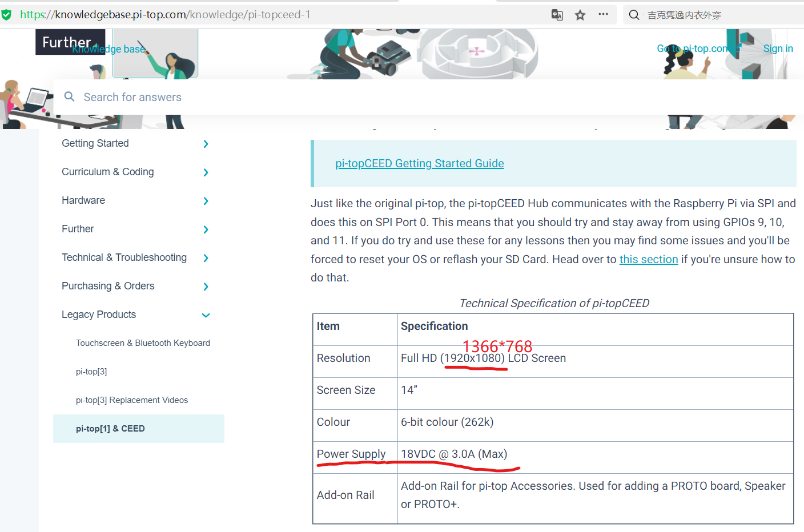The width and height of the screenshot is (804, 532).
Task: Expand Technical & Troubleshooting chevron
Action: pyautogui.click(x=206, y=258)
